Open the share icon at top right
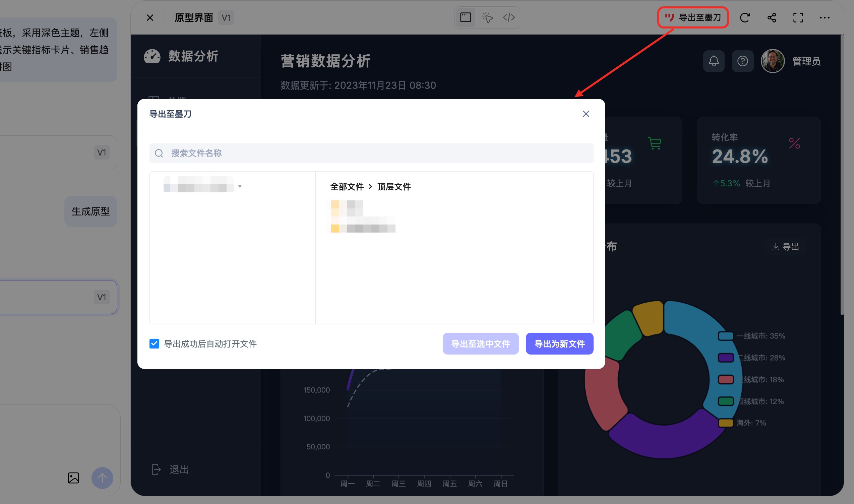Viewport: 854px width, 504px height. (x=772, y=17)
